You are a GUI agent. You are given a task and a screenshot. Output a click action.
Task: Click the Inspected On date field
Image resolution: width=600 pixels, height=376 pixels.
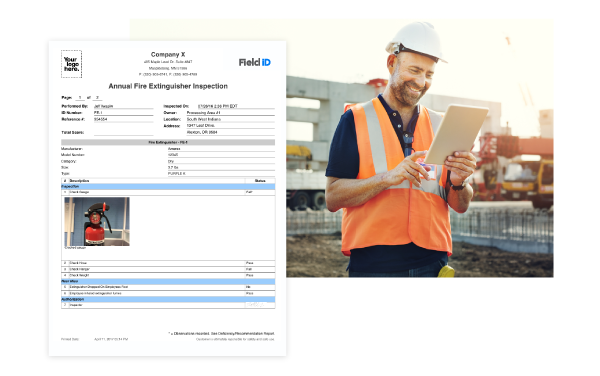[x=236, y=106]
